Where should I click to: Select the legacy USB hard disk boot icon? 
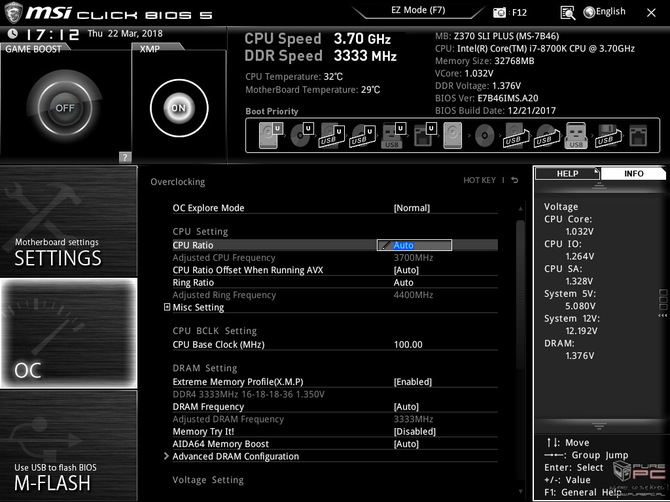pos(516,135)
